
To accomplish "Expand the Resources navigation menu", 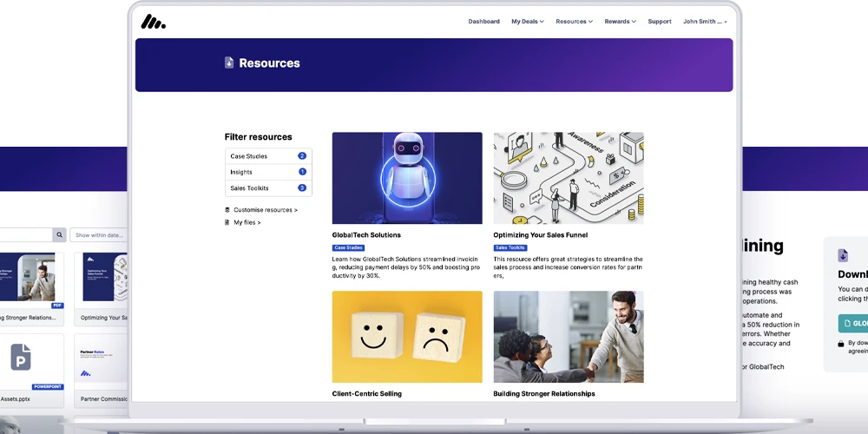I will (574, 22).
